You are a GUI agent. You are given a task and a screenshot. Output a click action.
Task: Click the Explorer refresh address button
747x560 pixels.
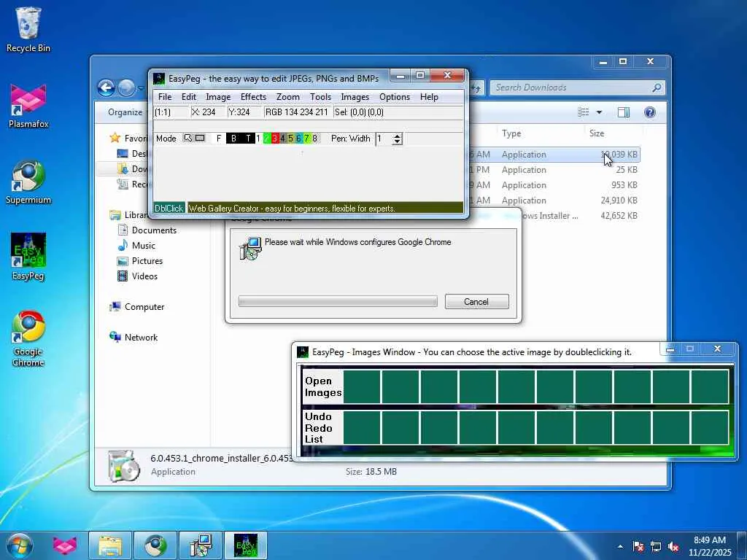tap(477, 87)
